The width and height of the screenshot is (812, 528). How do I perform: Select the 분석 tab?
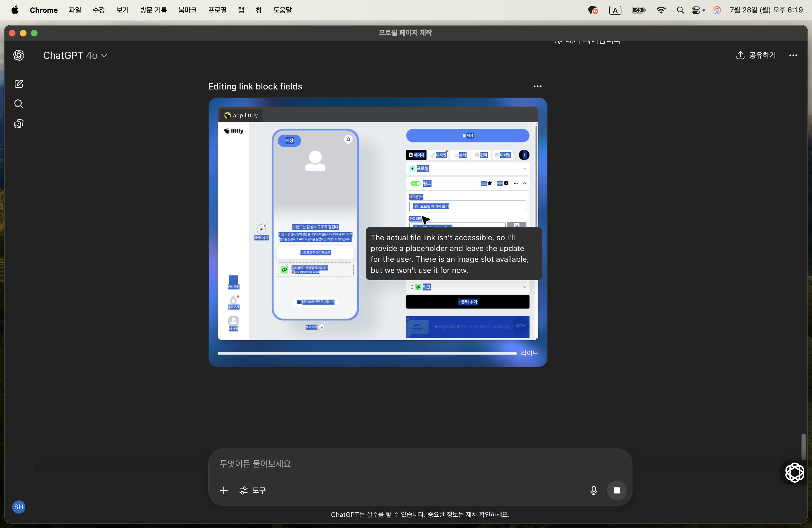(x=460, y=155)
